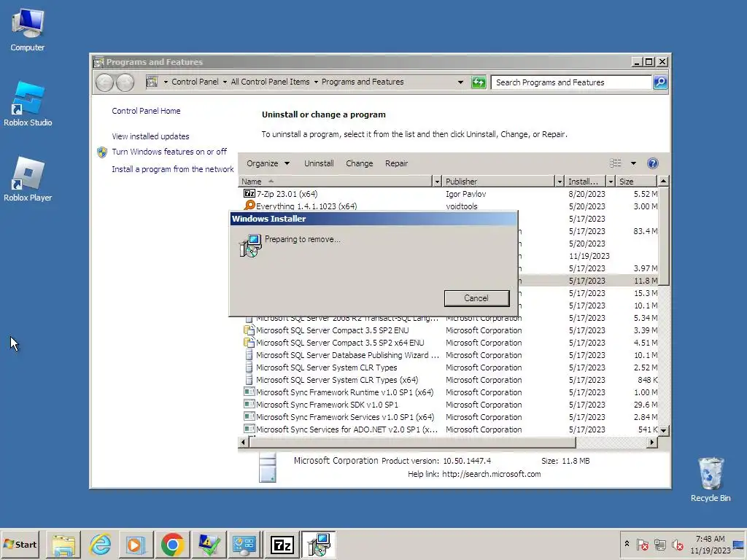Click the vertical scrollbar down arrow
747x560 pixels.
(663, 430)
